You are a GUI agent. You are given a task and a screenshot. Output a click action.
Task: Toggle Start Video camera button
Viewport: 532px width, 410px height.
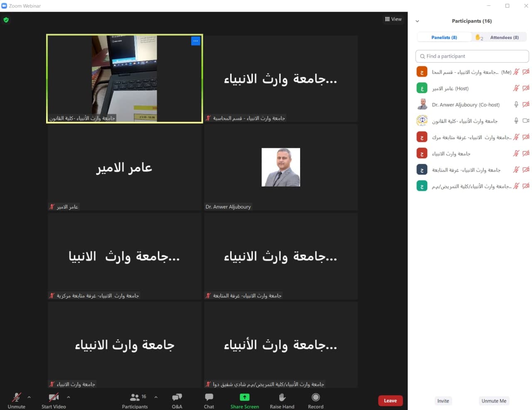pyautogui.click(x=54, y=398)
